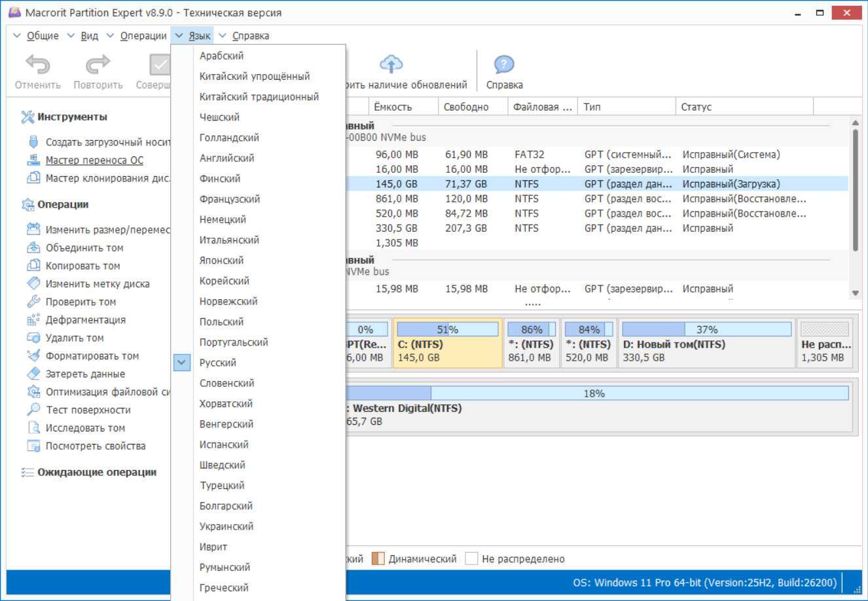
Task: Open the Мастер переноса ОС link
Action: coord(94,160)
